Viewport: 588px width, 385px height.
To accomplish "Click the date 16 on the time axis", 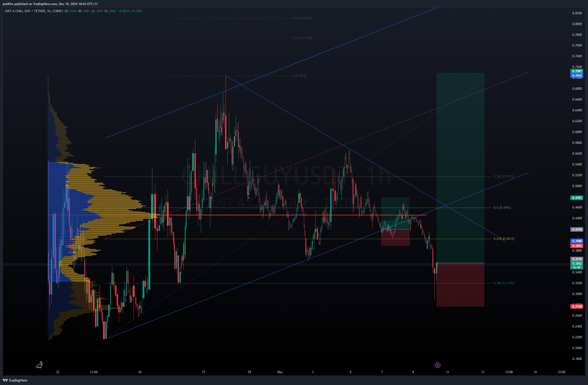I will (x=535, y=372).
